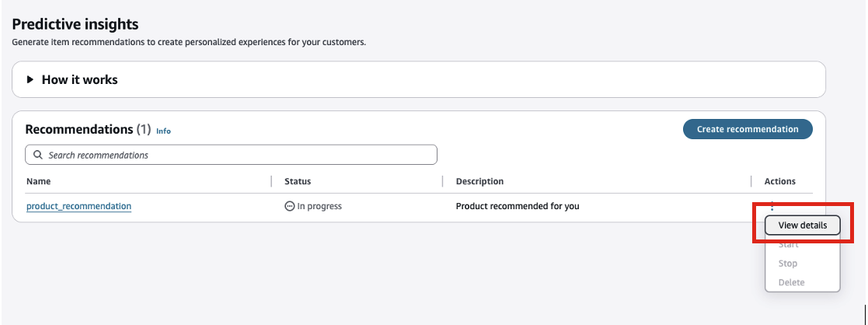Choose Stop in the actions menu

click(x=788, y=264)
